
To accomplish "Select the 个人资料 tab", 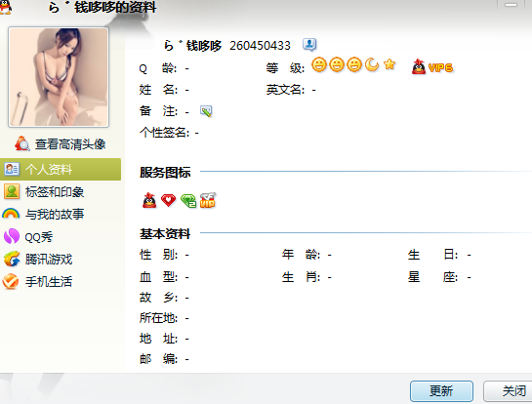I will (x=61, y=169).
